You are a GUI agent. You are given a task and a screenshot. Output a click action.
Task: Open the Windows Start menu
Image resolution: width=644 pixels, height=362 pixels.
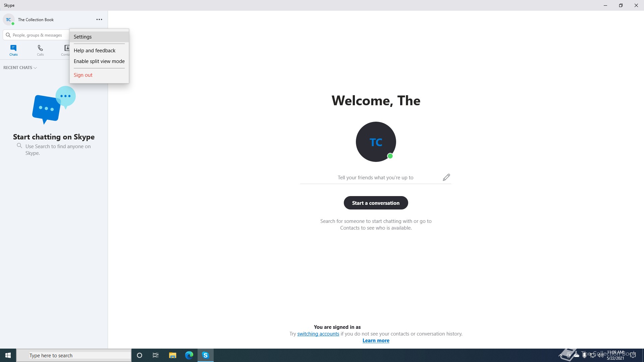tap(8, 355)
